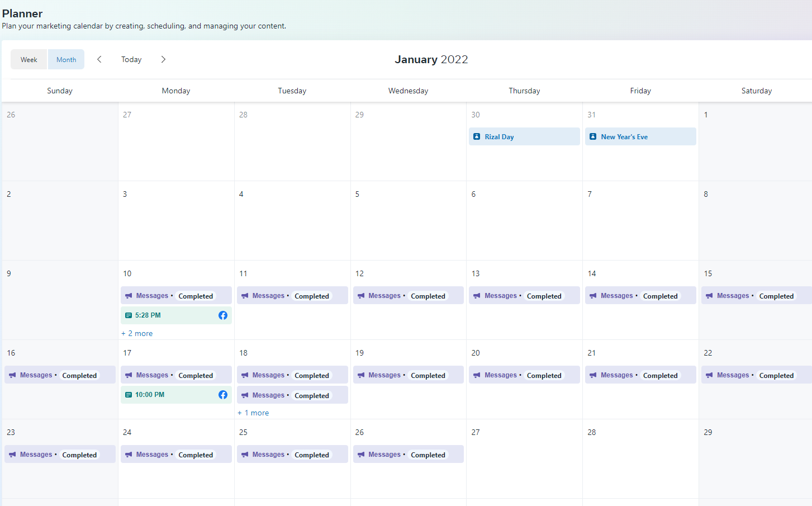Expand "+ 1 more" on the 18th

tap(253, 413)
